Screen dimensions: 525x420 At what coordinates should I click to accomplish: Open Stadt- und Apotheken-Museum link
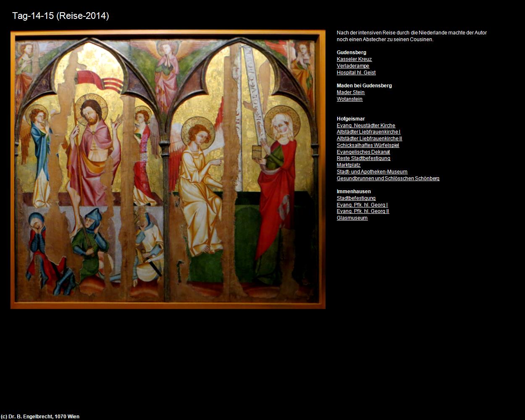coord(372,172)
